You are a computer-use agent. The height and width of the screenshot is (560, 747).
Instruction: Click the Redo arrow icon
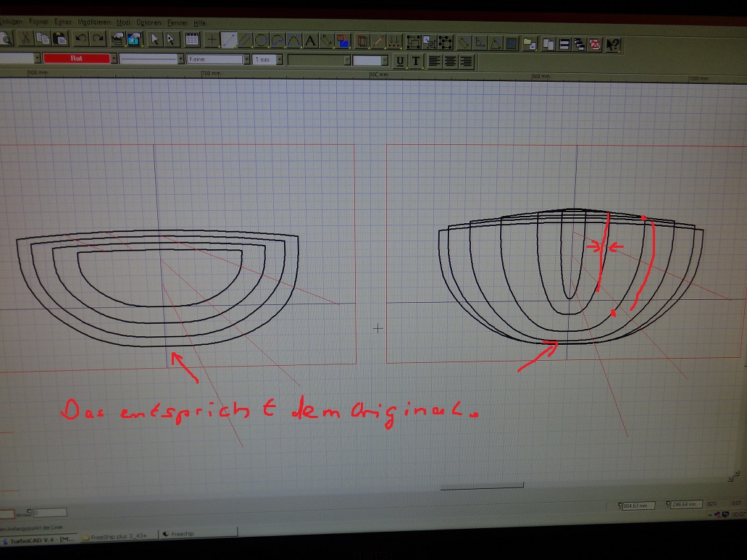(x=97, y=39)
